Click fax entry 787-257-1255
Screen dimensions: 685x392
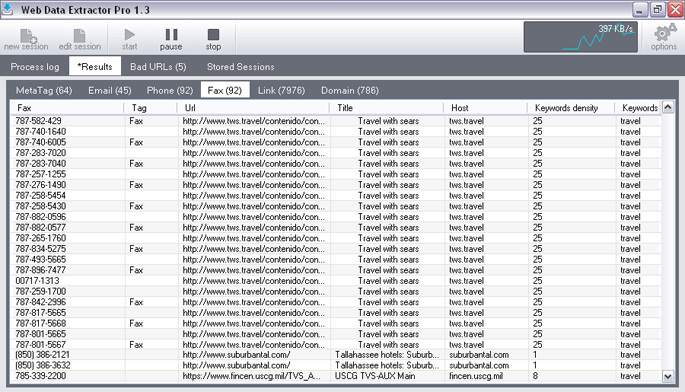click(41, 174)
